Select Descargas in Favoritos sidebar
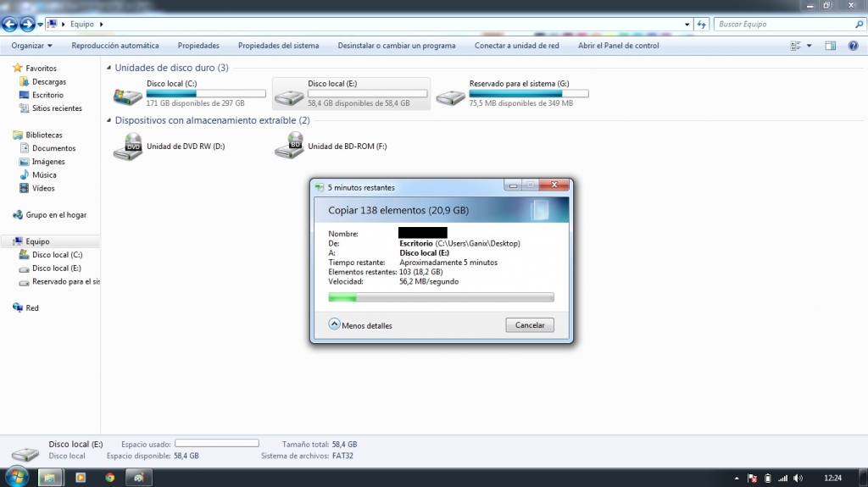Viewport: 868px width, 487px height. click(x=49, y=82)
